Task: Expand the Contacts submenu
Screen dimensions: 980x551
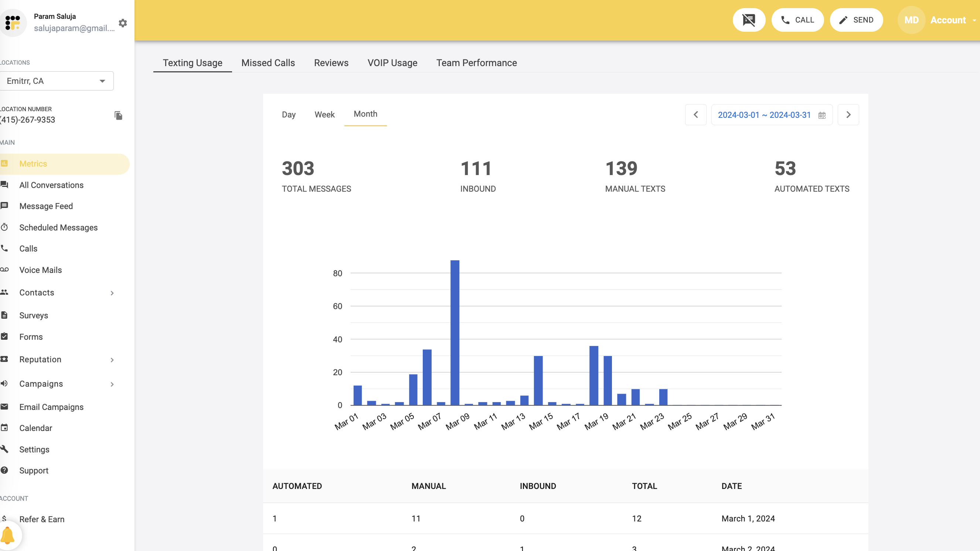Action: [x=112, y=293]
